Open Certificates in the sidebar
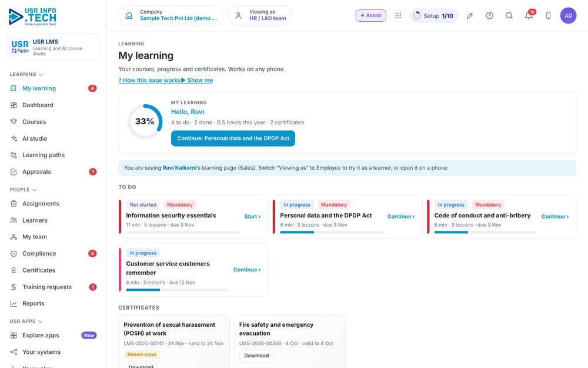The image size is (588, 368). point(53,270)
